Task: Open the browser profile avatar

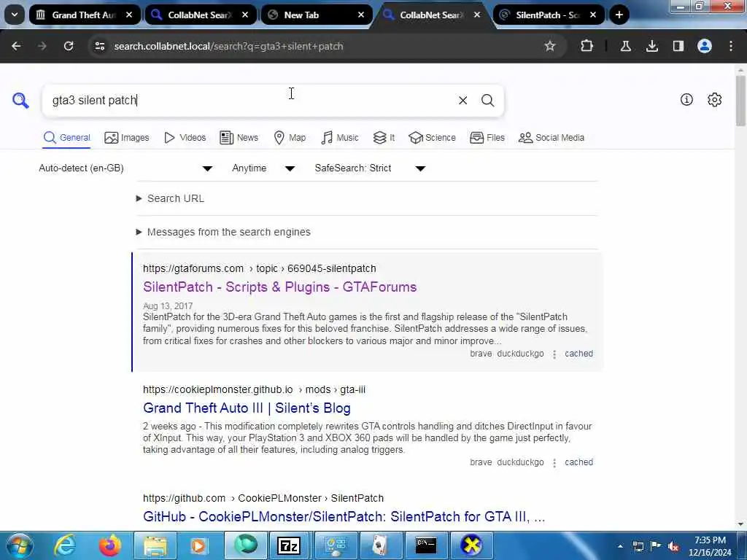Action: [x=704, y=46]
